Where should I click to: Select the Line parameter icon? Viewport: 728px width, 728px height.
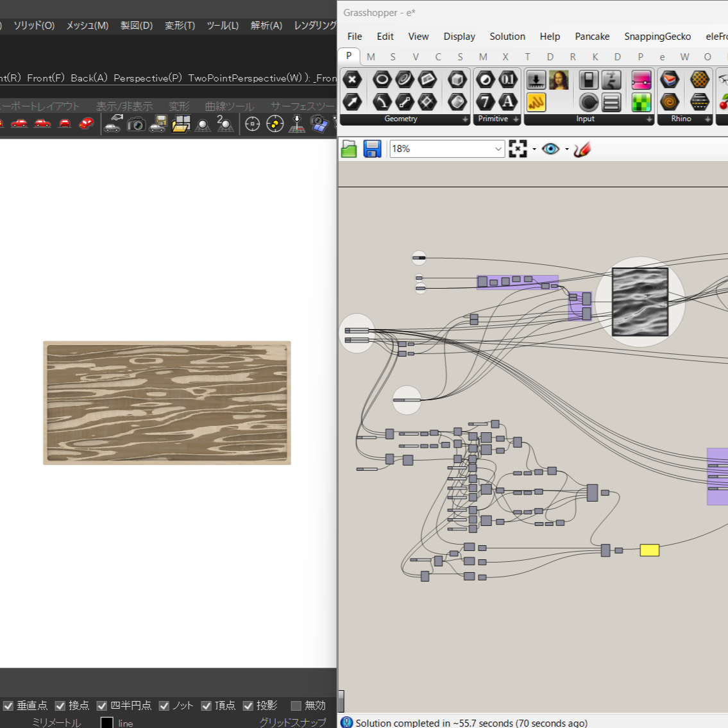404,102
